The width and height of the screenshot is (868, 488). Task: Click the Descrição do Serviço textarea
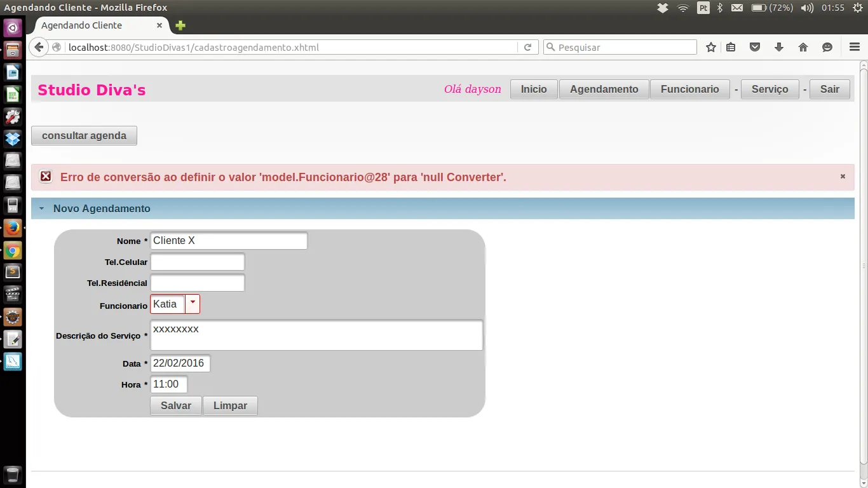(316, 335)
